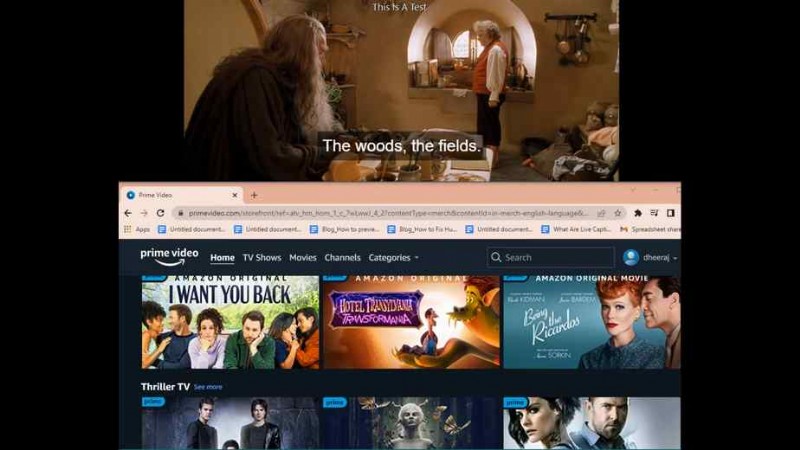Open Spreadsheet share Gmail bookmark

(x=650, y=230)
